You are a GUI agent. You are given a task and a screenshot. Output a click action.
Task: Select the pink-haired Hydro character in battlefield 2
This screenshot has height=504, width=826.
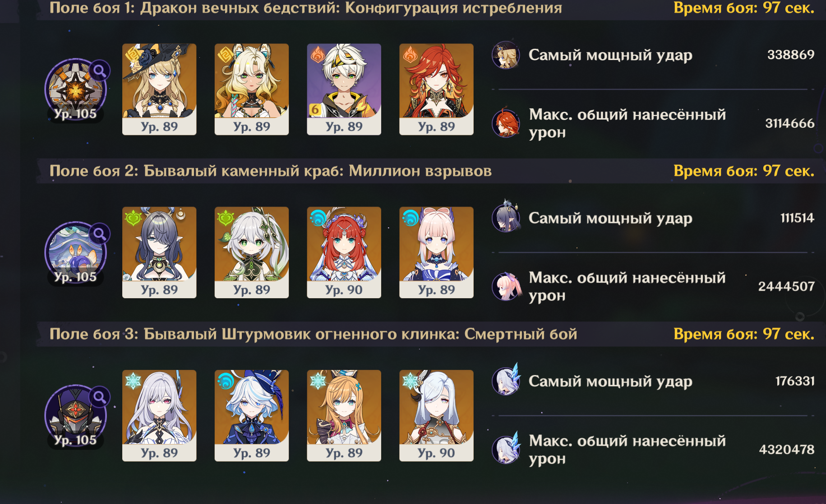point(436,252)
